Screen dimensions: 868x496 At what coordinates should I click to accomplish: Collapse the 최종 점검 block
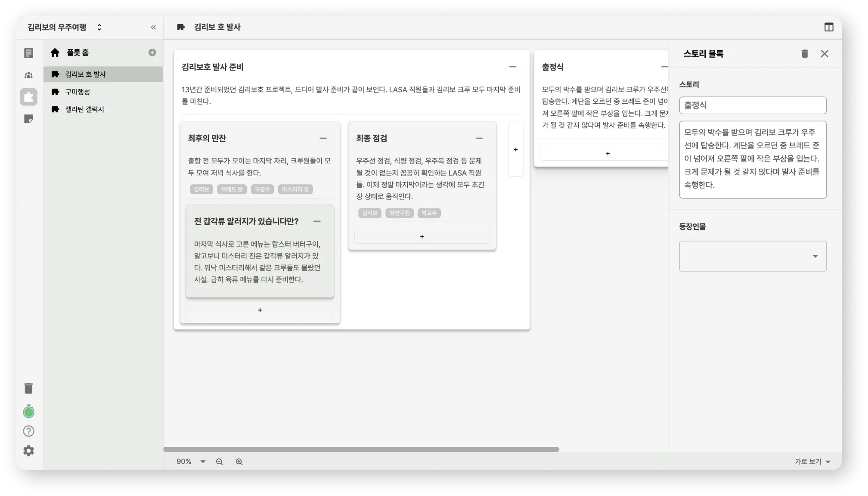[479, 138]
